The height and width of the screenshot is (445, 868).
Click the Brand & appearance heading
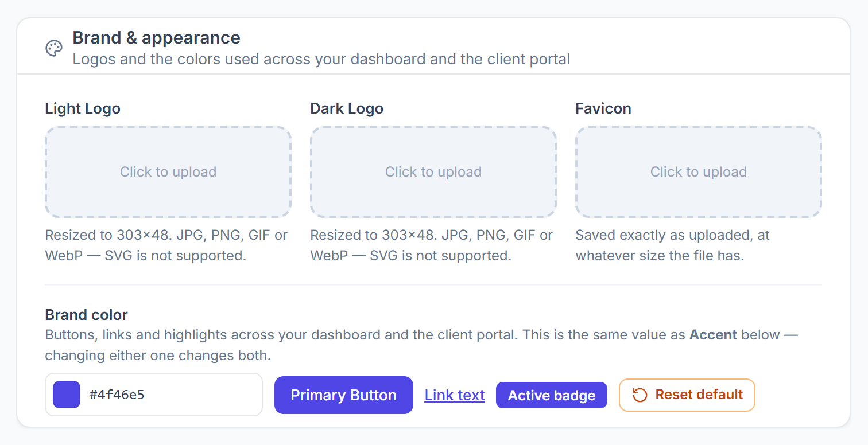157,38
